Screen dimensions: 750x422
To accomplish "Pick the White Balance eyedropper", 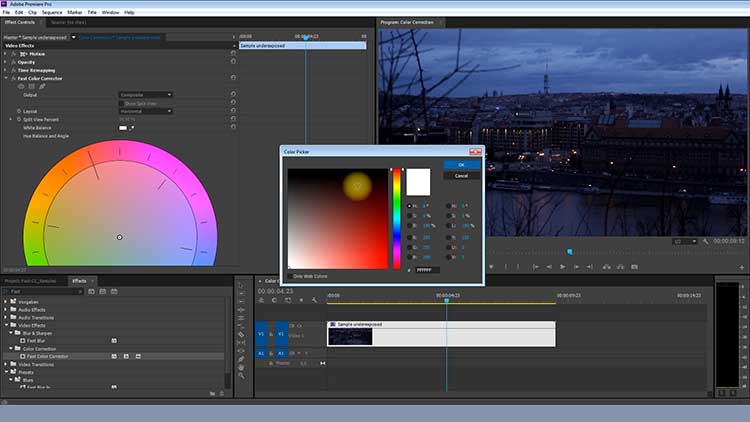I will 132,128.
